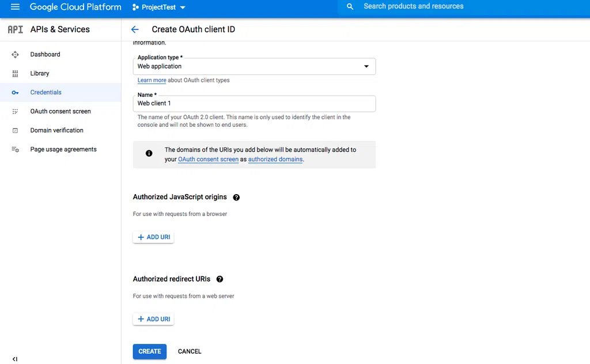
Task: Go back with the arrow next to Create OAuth client ID
Action: (x=135, y=29)
